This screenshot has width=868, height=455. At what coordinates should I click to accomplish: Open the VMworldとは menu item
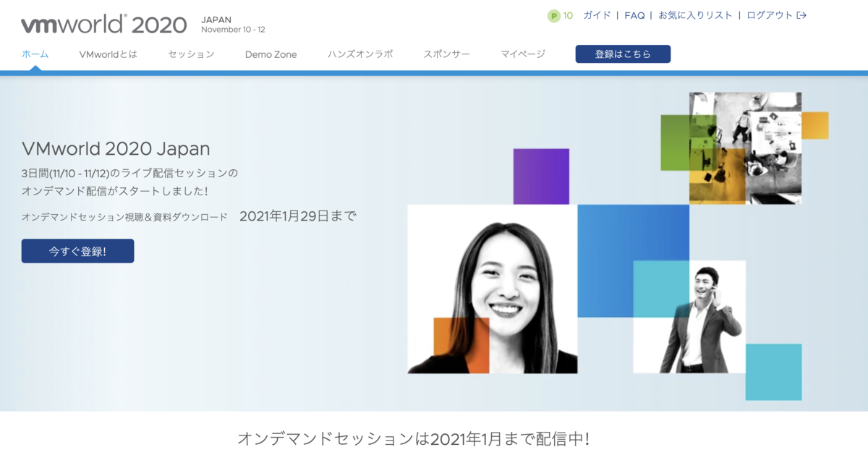(x=109, y=54)
